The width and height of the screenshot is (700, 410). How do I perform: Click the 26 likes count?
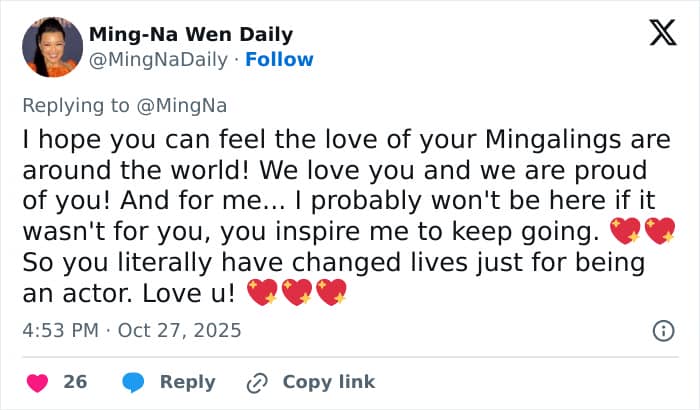tap(75, 382)
